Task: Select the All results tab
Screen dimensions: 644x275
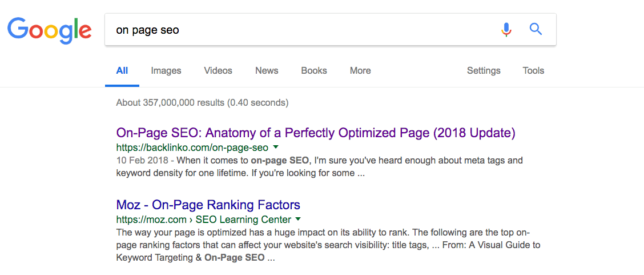Action: [122, 71]
